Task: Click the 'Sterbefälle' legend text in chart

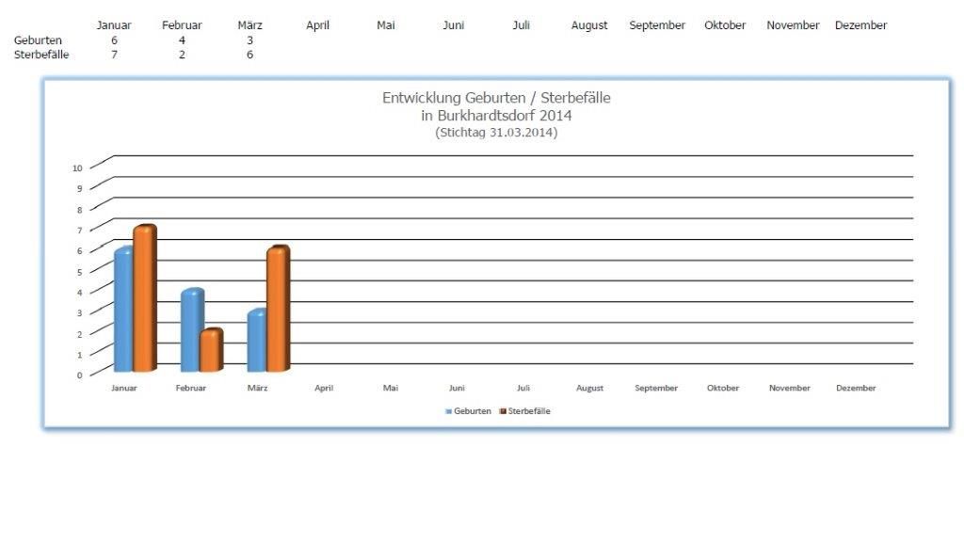Action: 529,411
